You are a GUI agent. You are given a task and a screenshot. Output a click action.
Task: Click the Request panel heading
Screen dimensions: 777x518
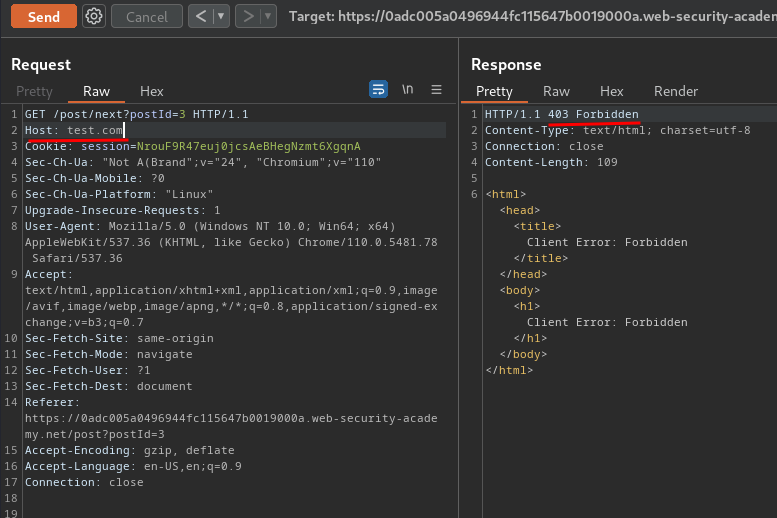coord(41,64)
